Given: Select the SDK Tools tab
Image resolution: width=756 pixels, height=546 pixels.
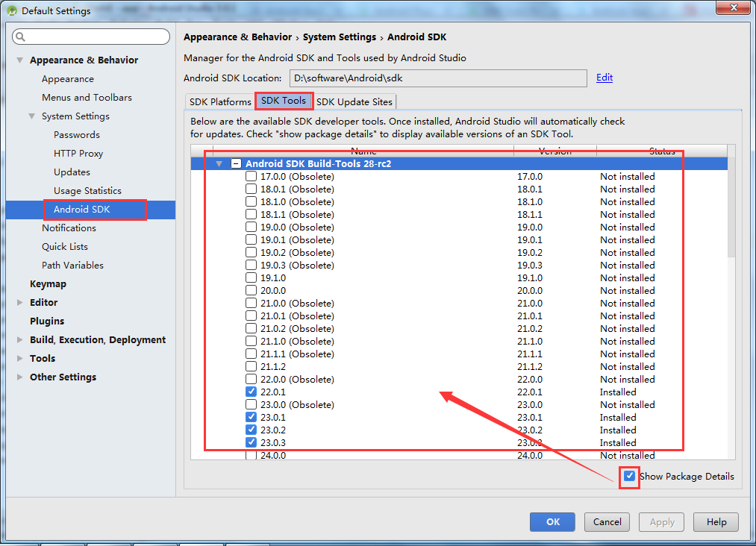Looking at the screenshot, I should tap(284, 101).
